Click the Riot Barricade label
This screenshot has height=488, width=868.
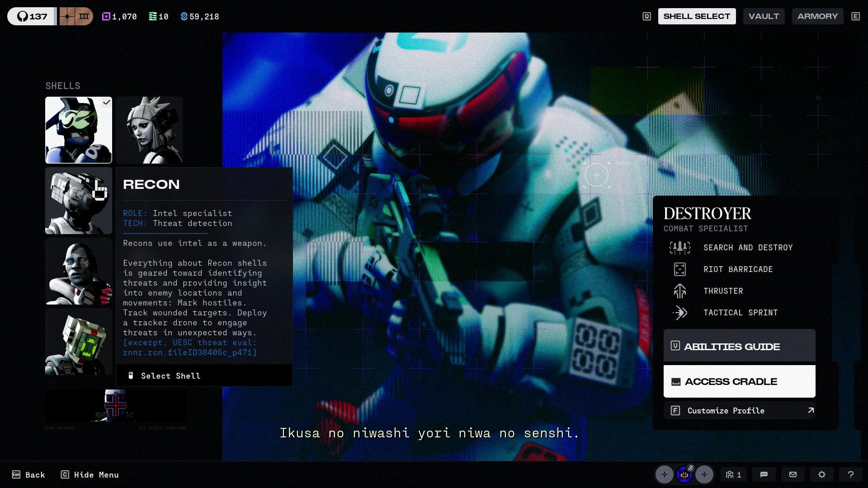click(738, 269)
